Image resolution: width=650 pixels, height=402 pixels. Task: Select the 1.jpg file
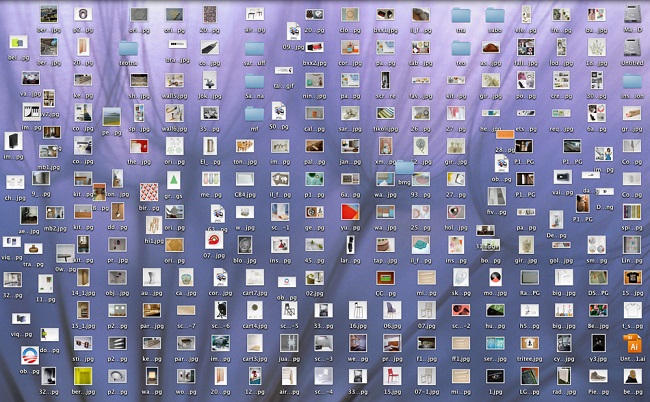(x=495, y=376)
